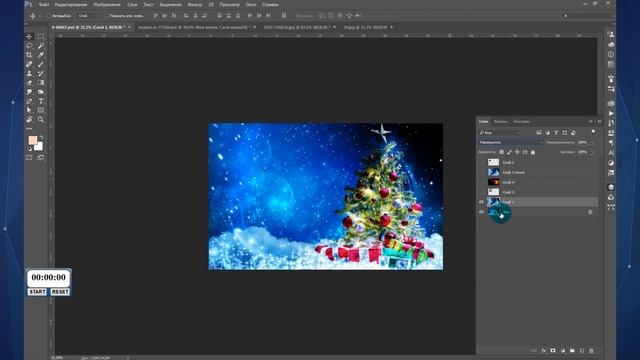Select the Pen tool
Image resolution: width=640 pixels, height=360 pixels.
[x=29, y=101]
